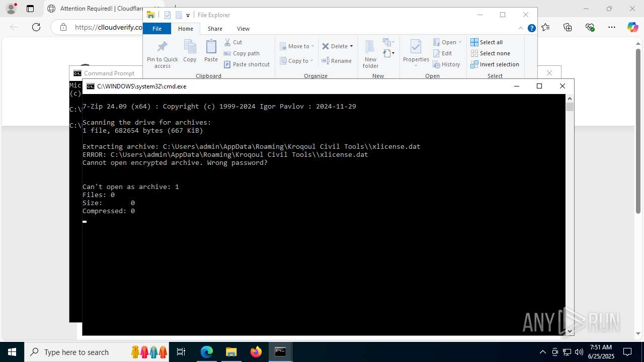
Task: Select Cut in the Clipboard group
Action: pyautogui.click(x=233, y=42)
